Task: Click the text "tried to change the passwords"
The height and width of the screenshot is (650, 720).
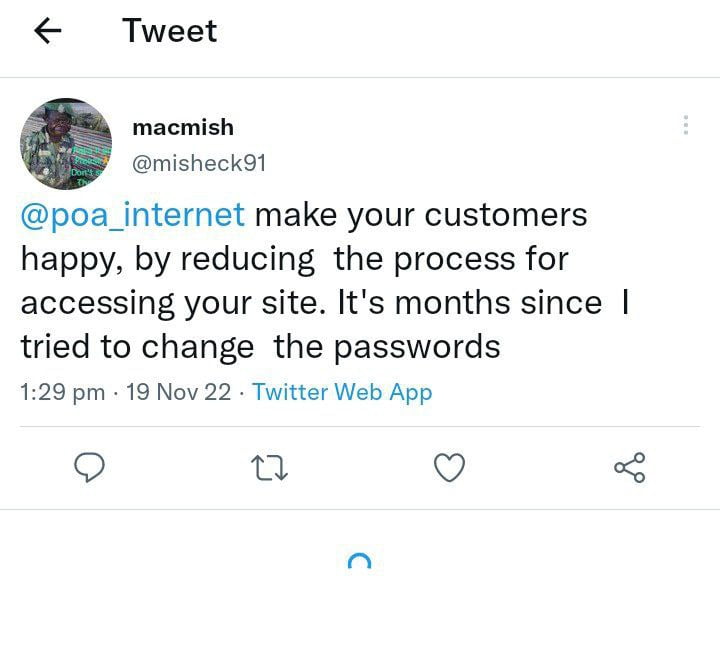Action: (x=260, y=347)
